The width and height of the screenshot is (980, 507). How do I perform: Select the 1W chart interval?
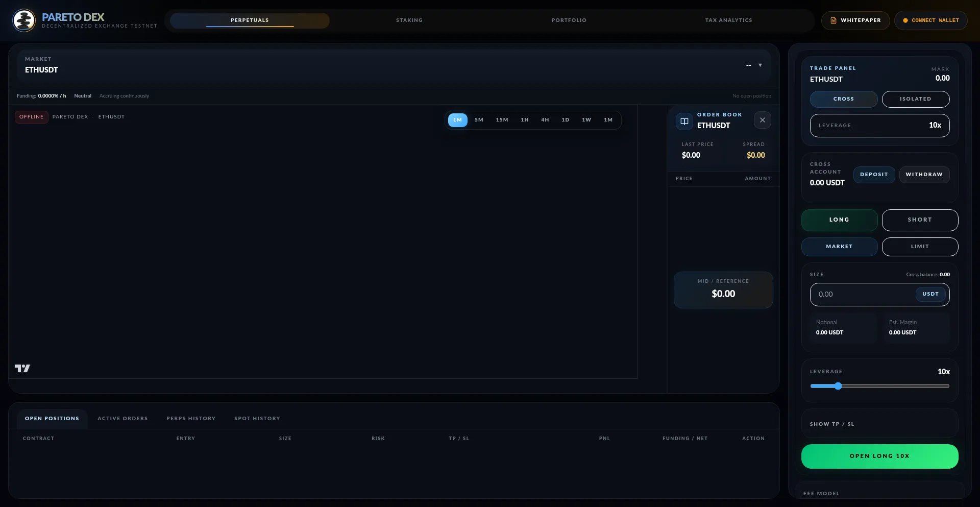click(586, 120)
